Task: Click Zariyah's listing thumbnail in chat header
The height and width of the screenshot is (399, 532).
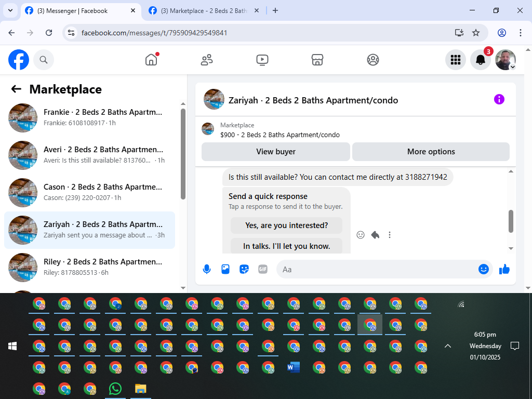Action: click(214, 99)
